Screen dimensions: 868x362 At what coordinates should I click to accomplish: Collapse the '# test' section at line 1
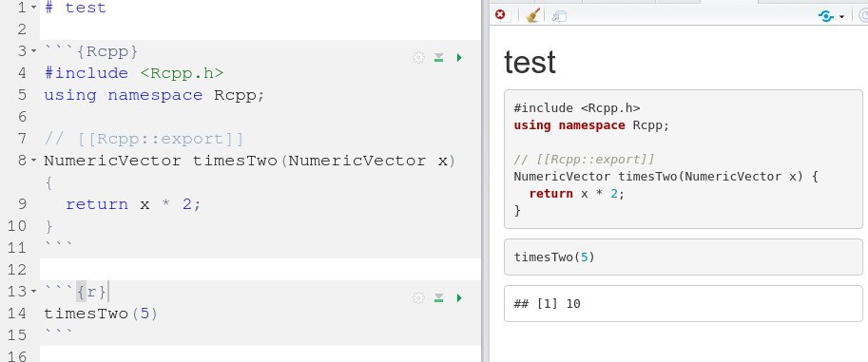pos(34,8)
